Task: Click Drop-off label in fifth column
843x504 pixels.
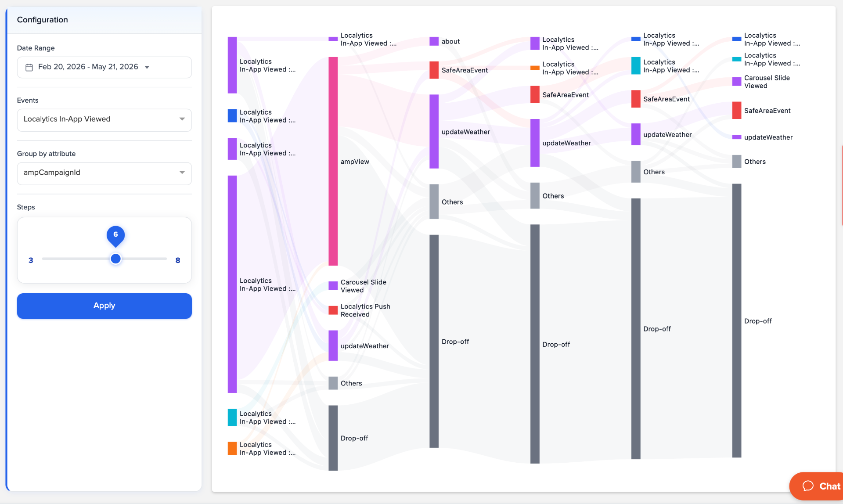Action: 657,329
